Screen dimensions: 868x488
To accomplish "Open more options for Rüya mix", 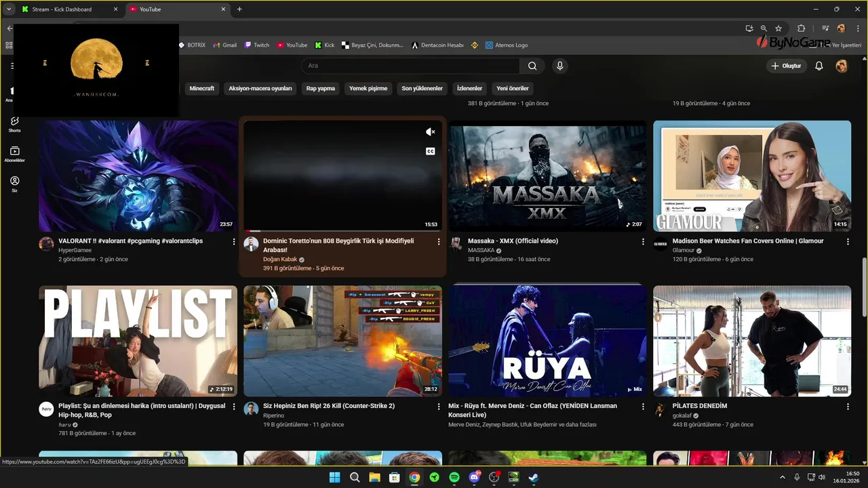I will coord(644,407).
